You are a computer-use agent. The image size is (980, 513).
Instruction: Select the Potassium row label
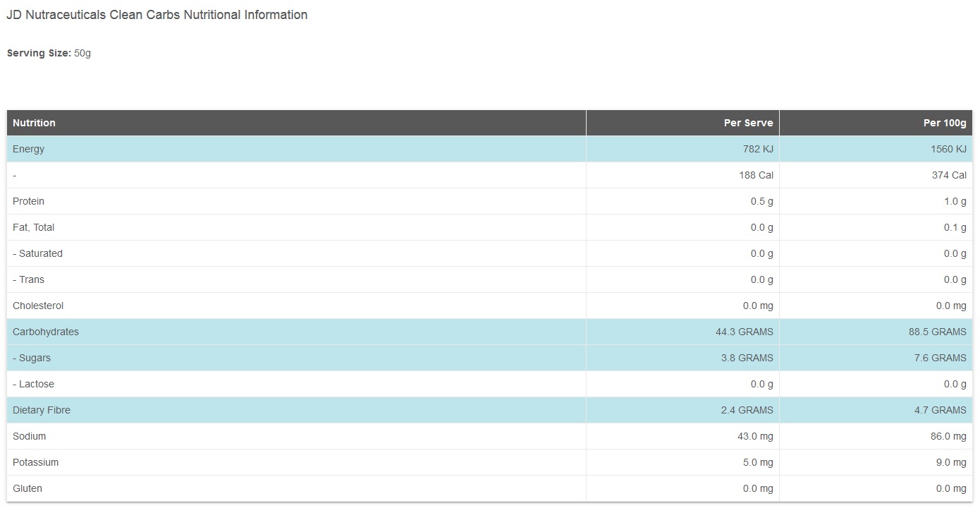coord(35,462)
